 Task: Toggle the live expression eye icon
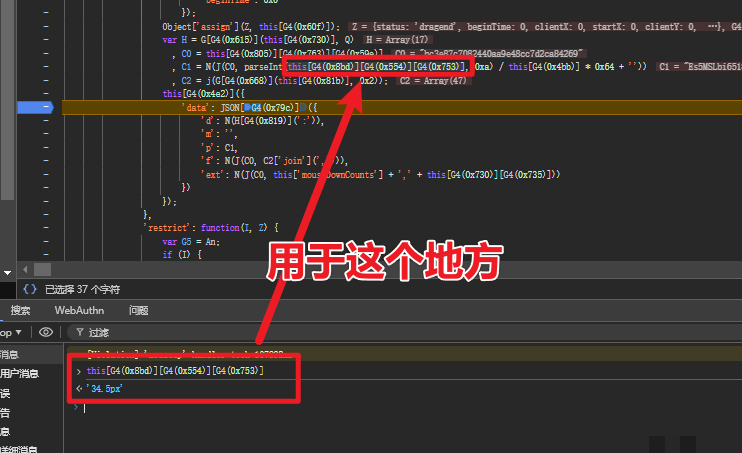tap(46, 332)
